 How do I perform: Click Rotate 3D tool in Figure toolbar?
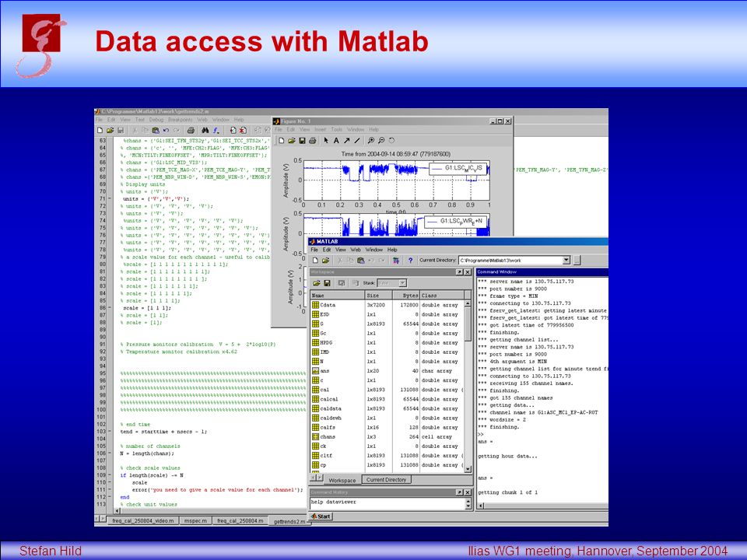pyautogui.click(x=391, y=141)
